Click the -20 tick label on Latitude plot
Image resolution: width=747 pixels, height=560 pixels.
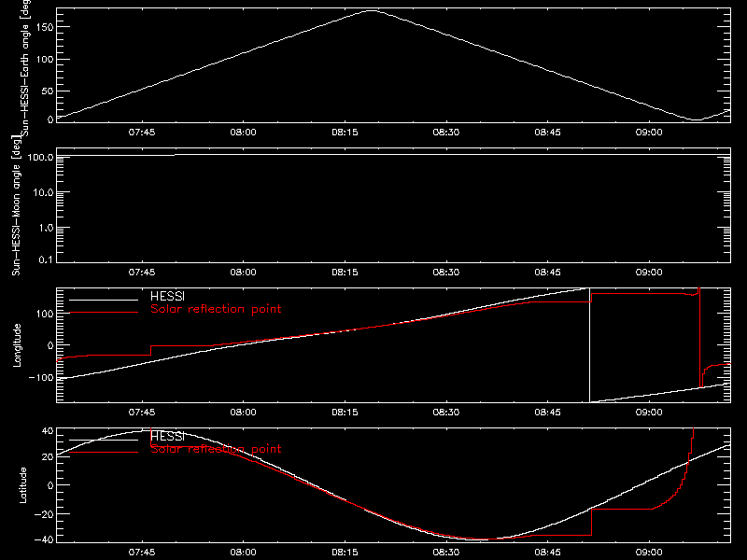[x=44, y=514]
